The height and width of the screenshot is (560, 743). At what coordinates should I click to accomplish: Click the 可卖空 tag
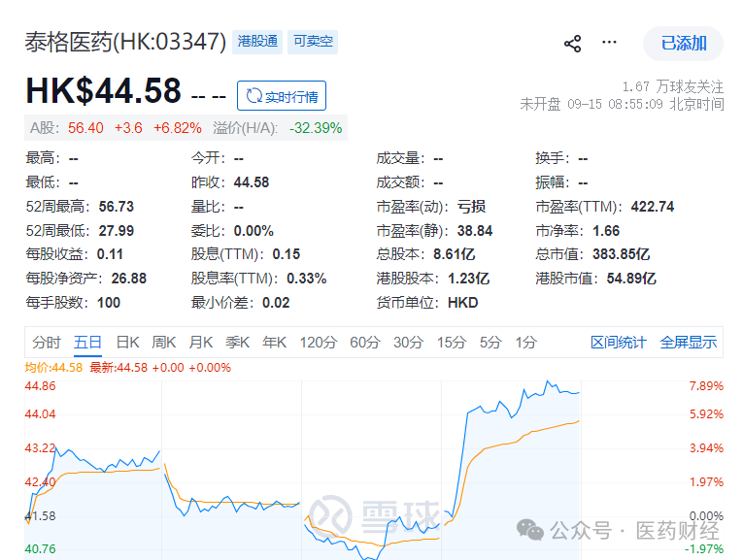[313, 42]
